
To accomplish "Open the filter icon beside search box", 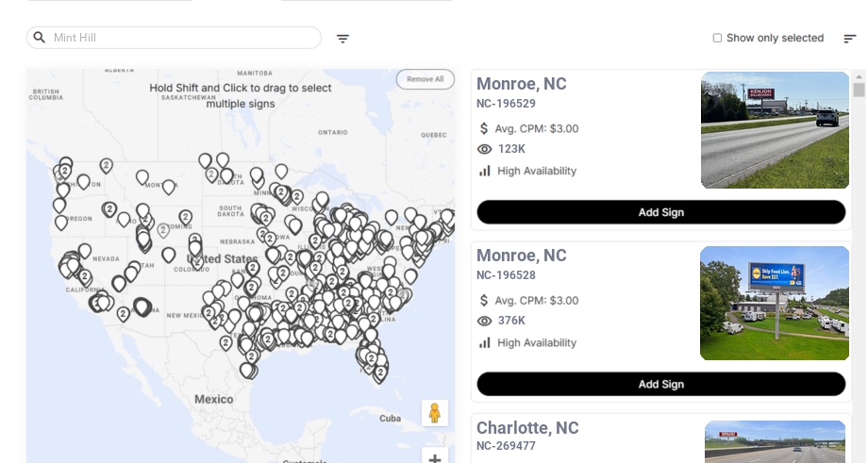I will [x=342, y=39].
